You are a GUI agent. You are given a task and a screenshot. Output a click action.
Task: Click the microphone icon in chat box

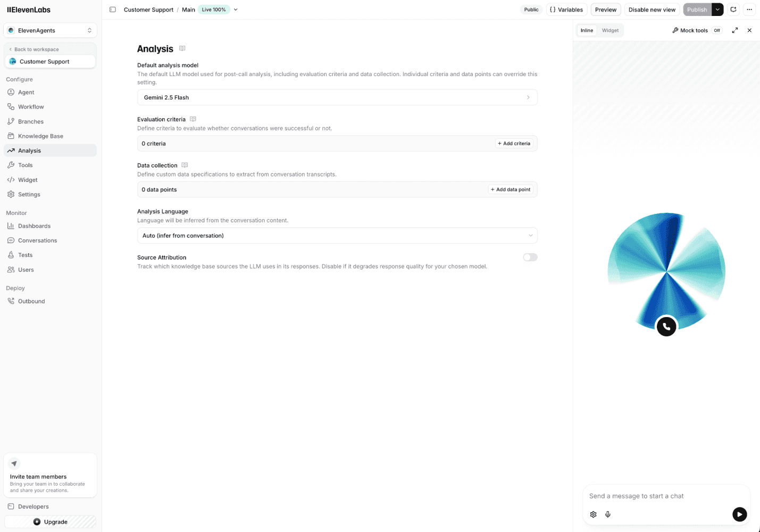[608, 514]
